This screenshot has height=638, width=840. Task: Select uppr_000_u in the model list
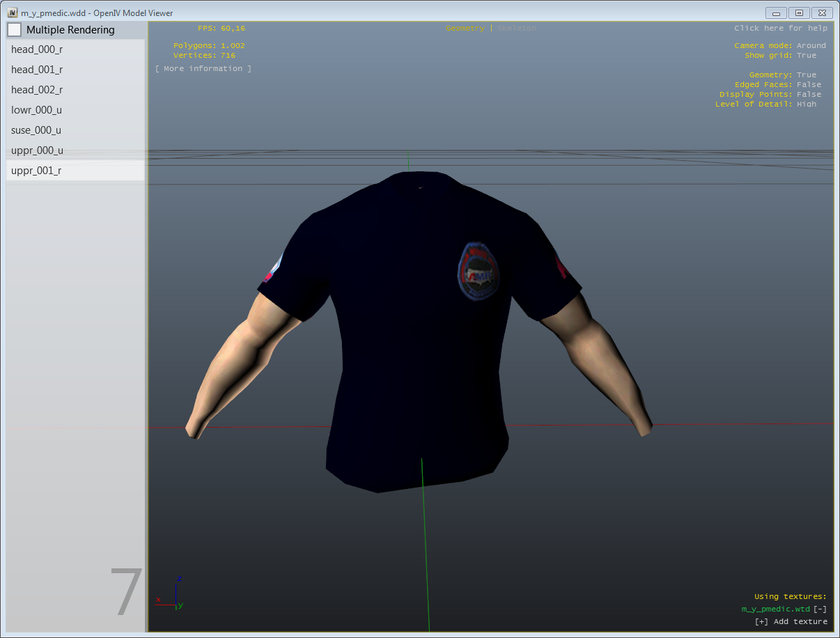[x=37, y=150]
